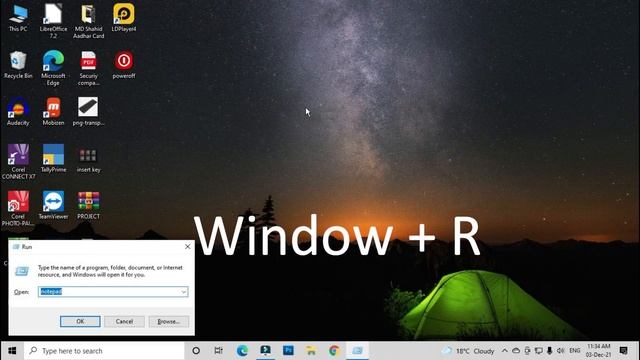The image size is (640, 360).
Task: Click the Cortana circle taskbar icon
Action: pos(196,351)
